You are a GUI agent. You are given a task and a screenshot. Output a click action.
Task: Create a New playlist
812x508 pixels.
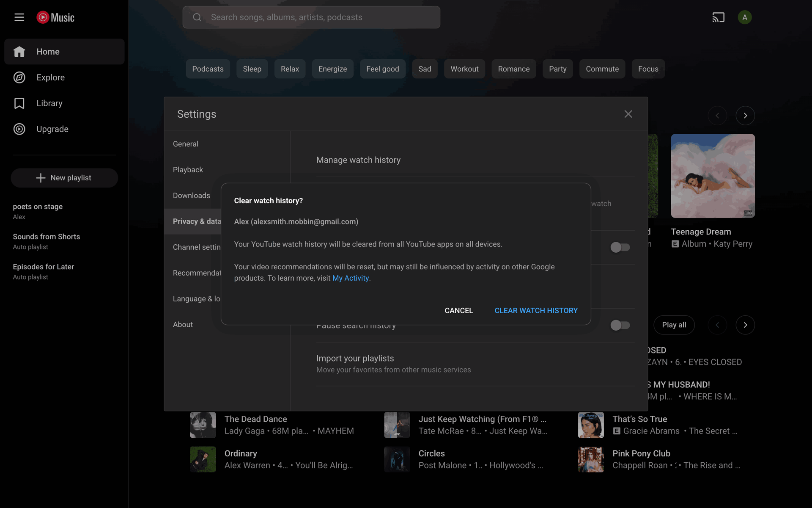64,178
